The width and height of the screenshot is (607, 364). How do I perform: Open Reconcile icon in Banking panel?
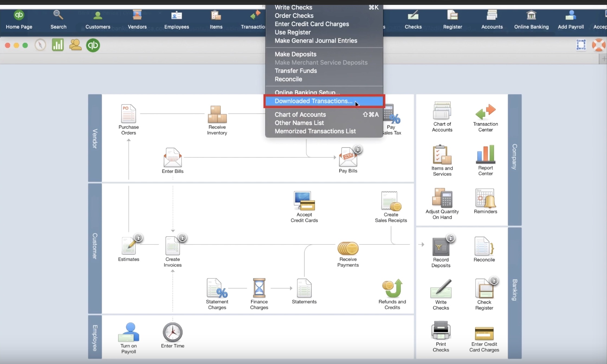484,246
